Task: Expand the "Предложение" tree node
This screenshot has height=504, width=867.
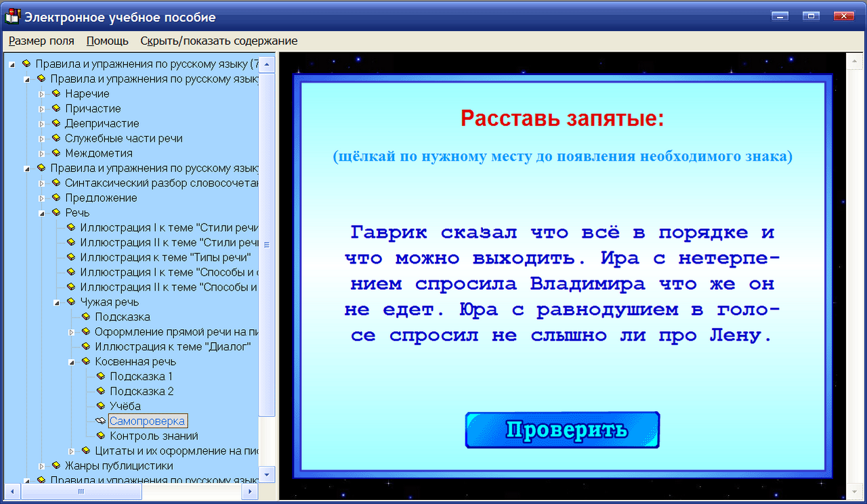Action: (x=42, y=197)
